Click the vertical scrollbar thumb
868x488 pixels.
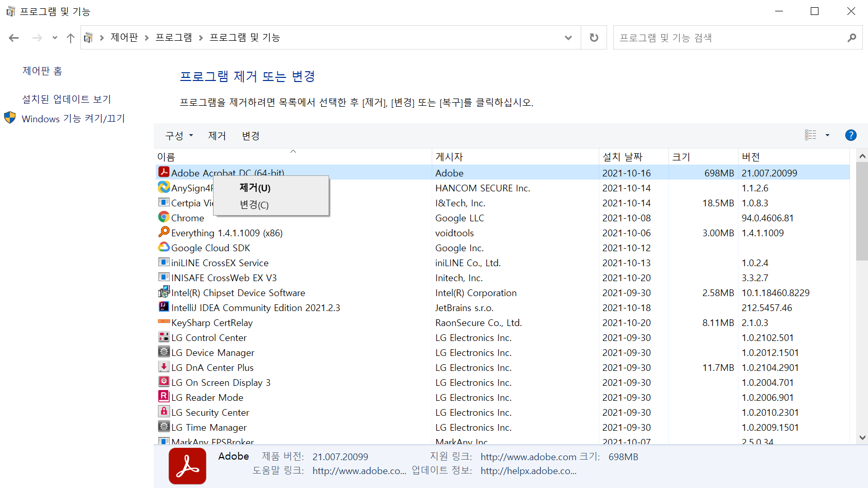click(x=862, y=212)
